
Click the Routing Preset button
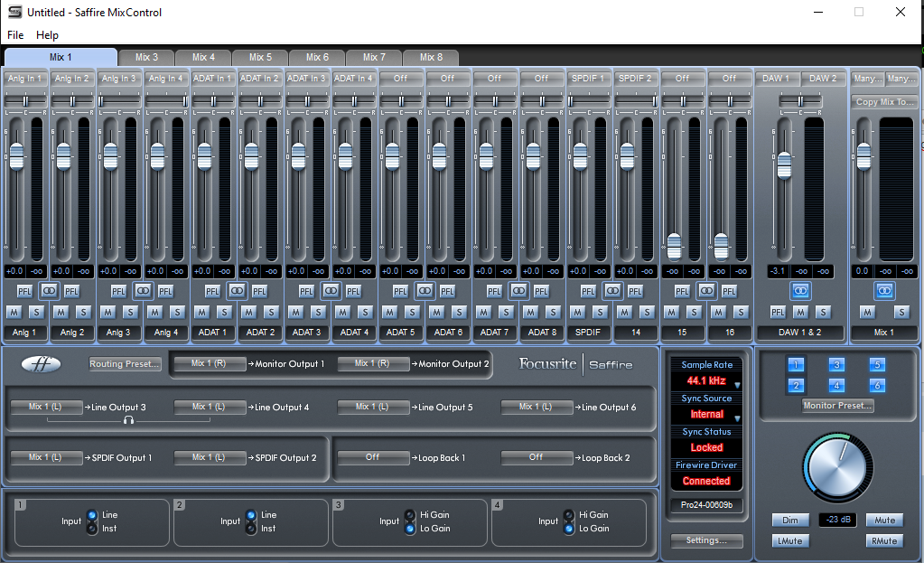pyautogui.click(x=125, y=364)
